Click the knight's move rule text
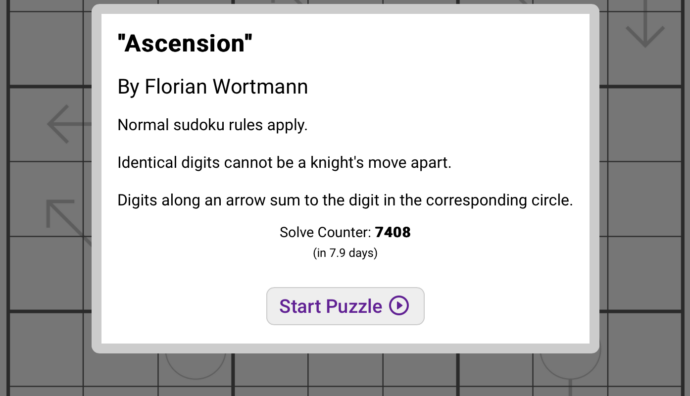Viewport: 690px width, 396px height. [x=284, y=163]
